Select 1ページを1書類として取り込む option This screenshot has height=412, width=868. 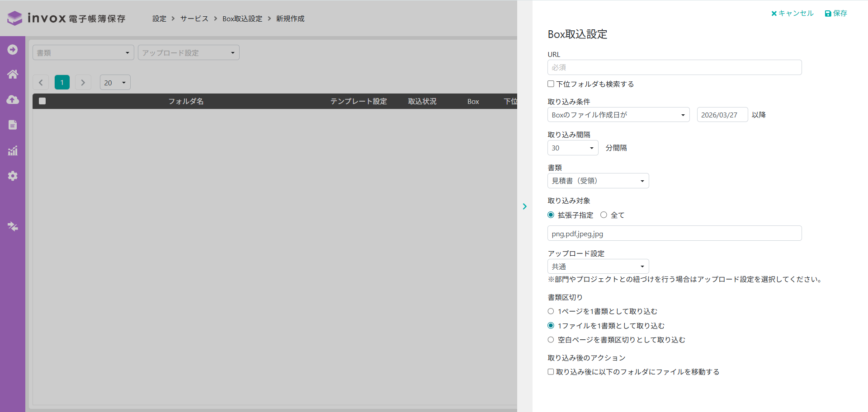tap(551, 311)
